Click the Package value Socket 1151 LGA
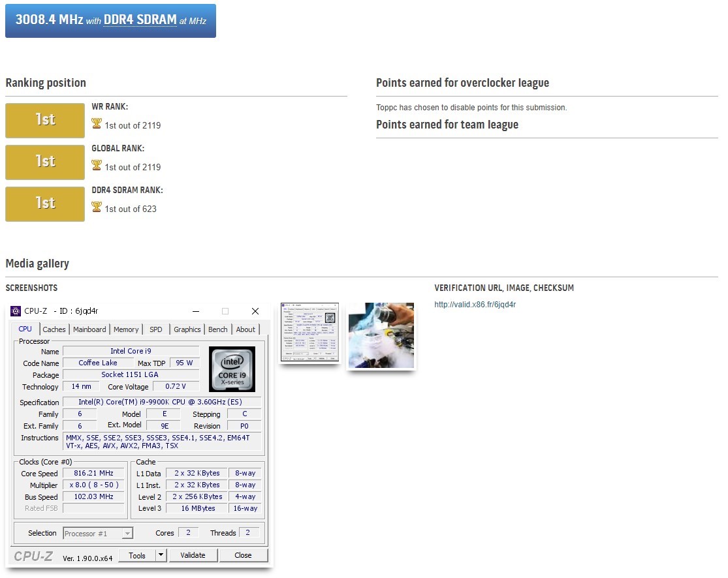 point(130,374)
